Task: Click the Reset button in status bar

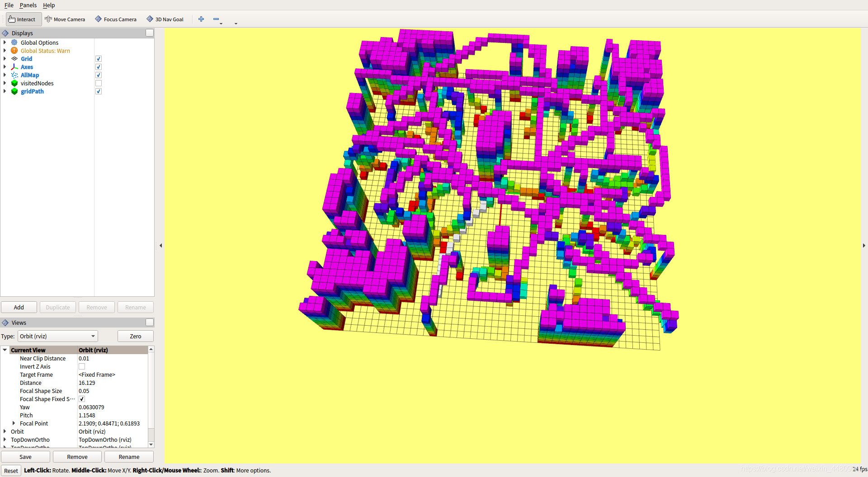Action: point(11,471)
